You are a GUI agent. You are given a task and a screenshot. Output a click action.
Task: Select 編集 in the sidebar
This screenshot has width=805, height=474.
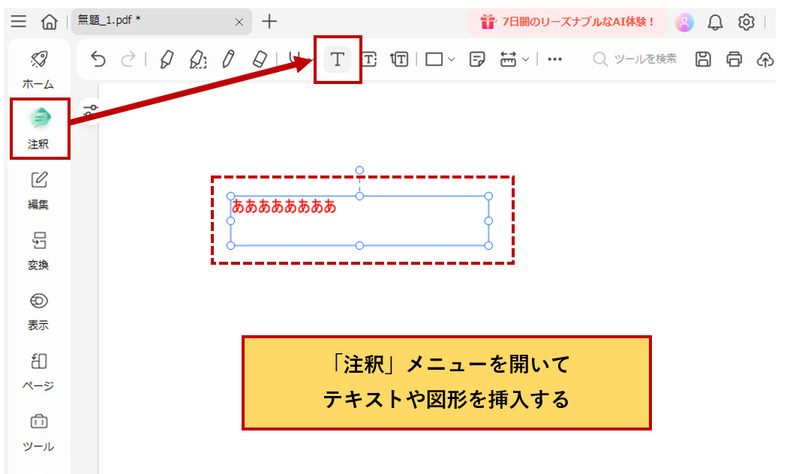click(x=39, y=190)
